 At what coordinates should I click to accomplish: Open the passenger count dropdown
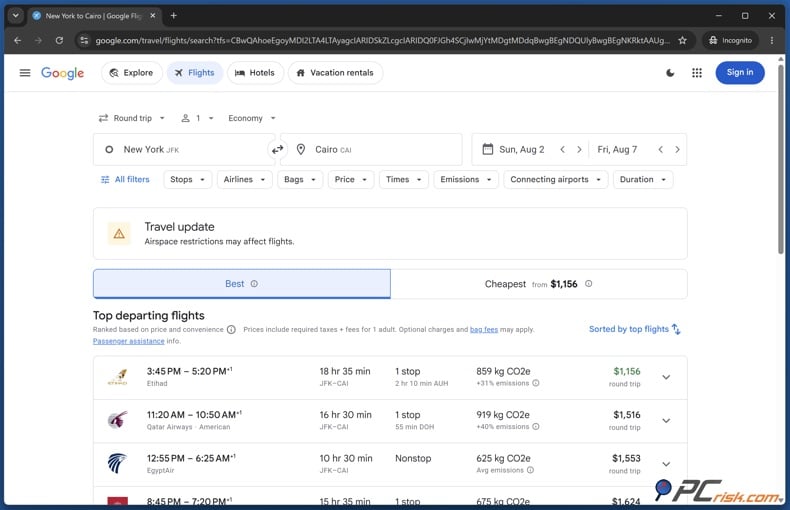point(198,118)
